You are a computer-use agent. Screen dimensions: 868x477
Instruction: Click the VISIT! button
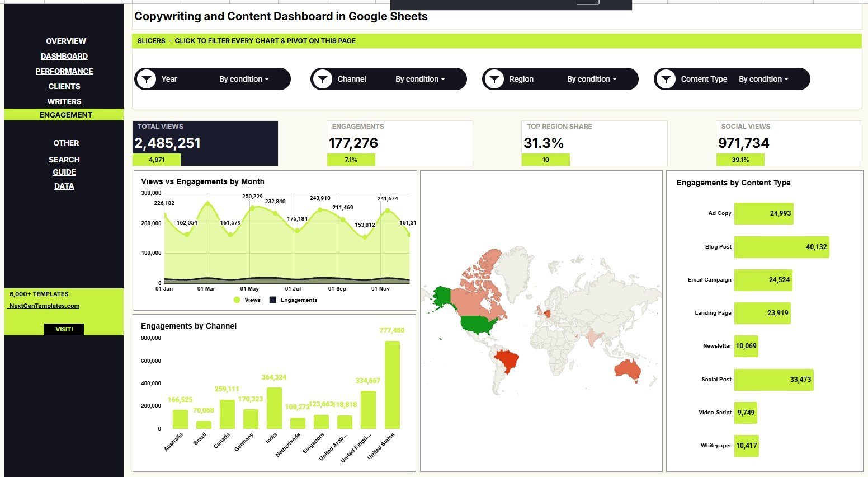[64, 329]
